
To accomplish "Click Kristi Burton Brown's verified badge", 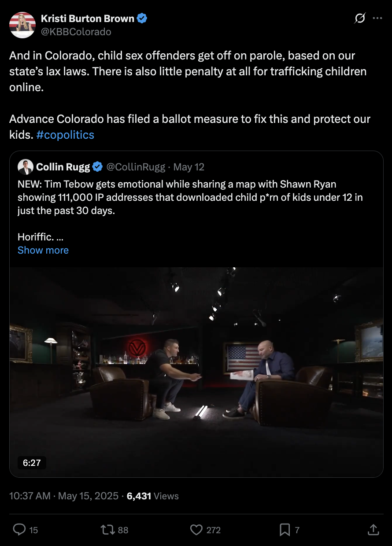I will click(142, 18).
